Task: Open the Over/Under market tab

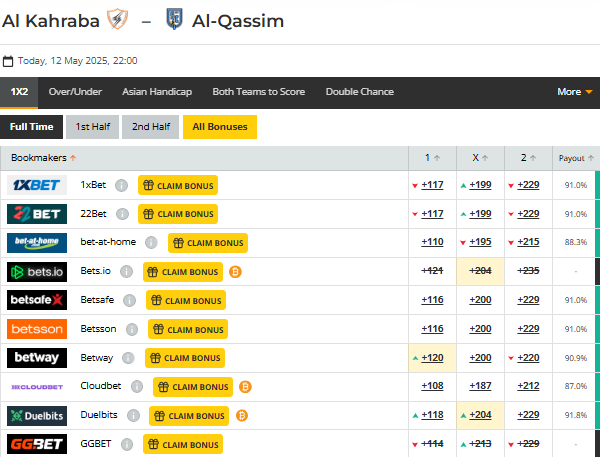Action: coord(75,92)
